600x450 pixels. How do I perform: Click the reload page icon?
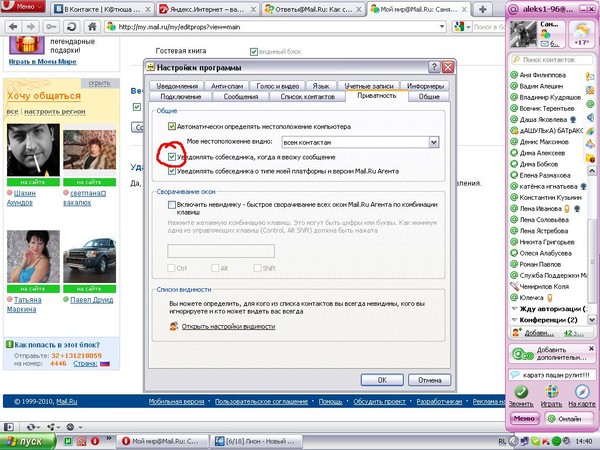(x=71, y=26)
